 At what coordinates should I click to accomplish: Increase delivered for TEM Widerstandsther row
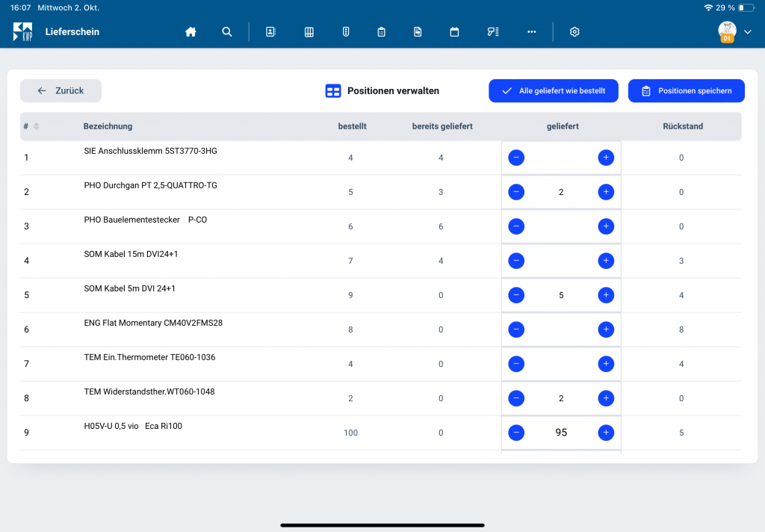pyautogui.click(x=606, y=398)
